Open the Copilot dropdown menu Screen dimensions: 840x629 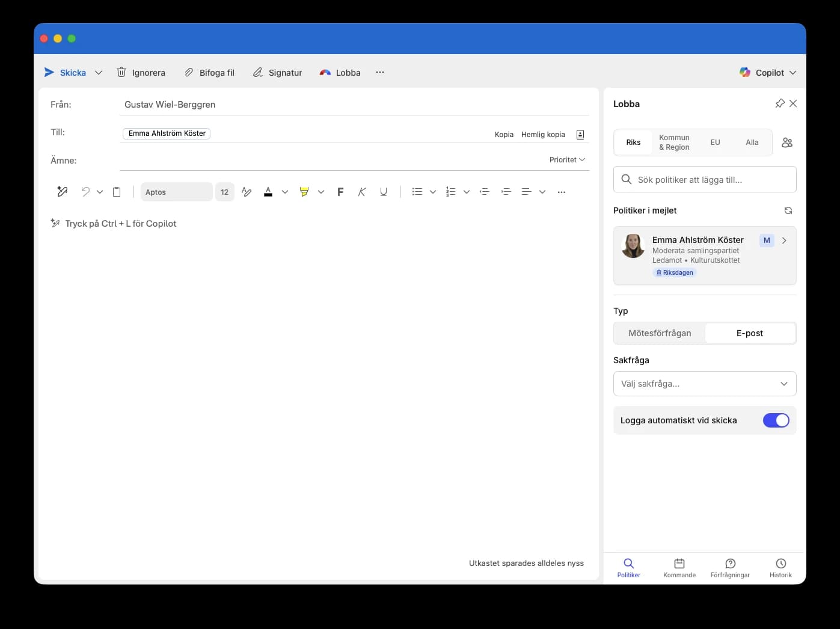pyautogui.click(x=768, y=73)
